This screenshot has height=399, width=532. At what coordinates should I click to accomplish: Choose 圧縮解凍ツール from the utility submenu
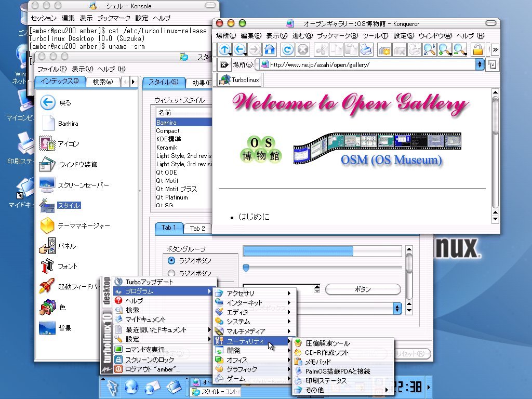pyautogui.click(x=343, y=343)
